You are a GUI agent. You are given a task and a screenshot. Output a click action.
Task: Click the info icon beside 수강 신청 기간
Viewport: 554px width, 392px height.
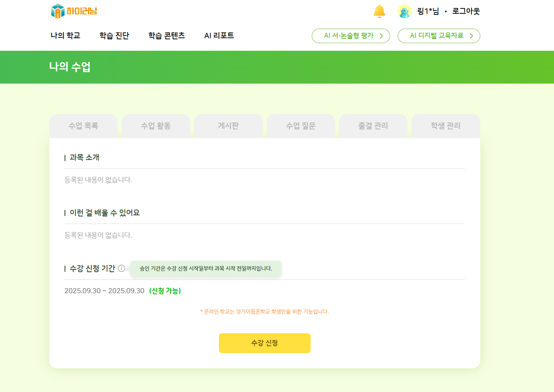click(x=121, y=268)
